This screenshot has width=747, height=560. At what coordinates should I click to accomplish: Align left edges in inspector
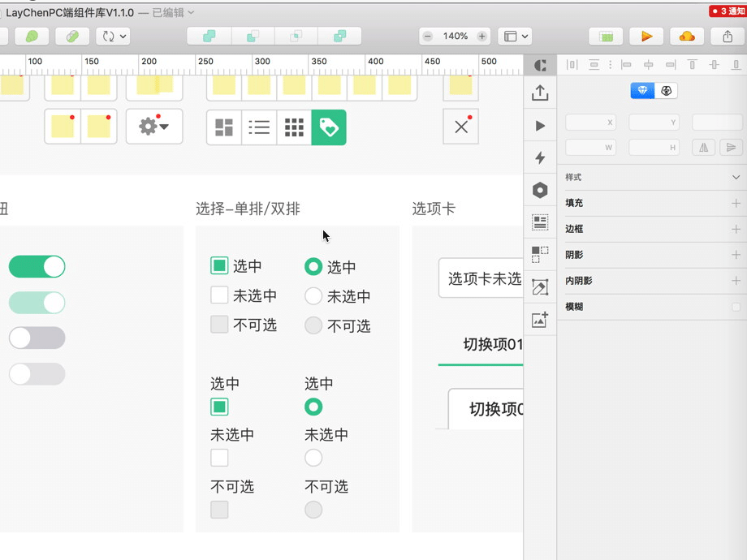coord(627,65)
